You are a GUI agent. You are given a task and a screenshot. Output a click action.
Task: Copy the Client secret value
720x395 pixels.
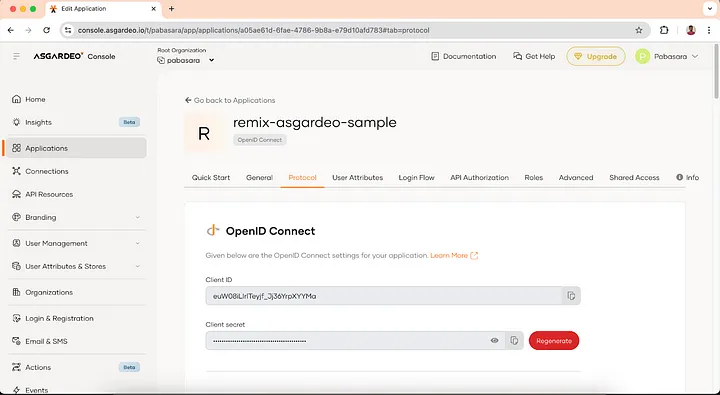514,340
